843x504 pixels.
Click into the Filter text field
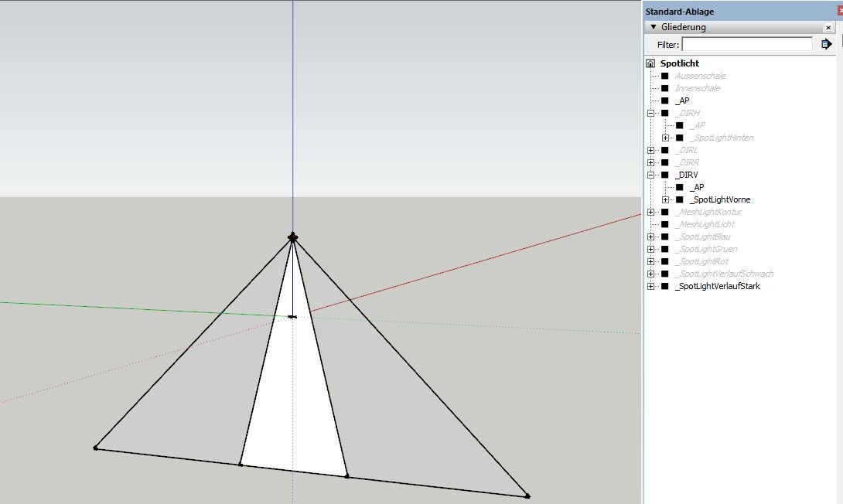747,45
